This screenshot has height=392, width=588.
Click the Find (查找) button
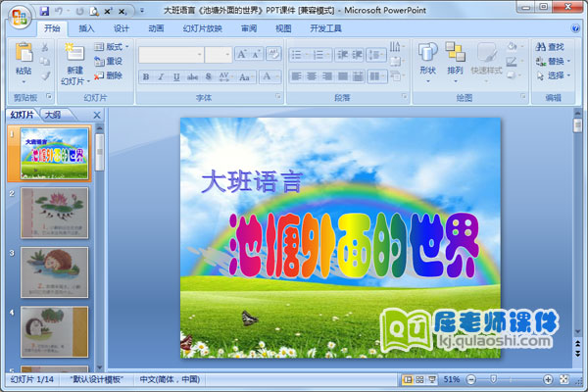tap(551, 46)
